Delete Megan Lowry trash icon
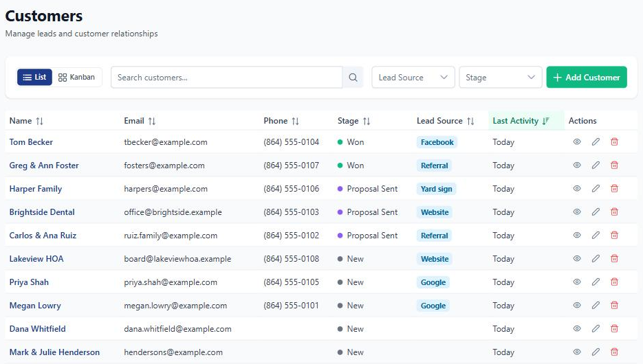643x364 pixels. pos(614,305)
